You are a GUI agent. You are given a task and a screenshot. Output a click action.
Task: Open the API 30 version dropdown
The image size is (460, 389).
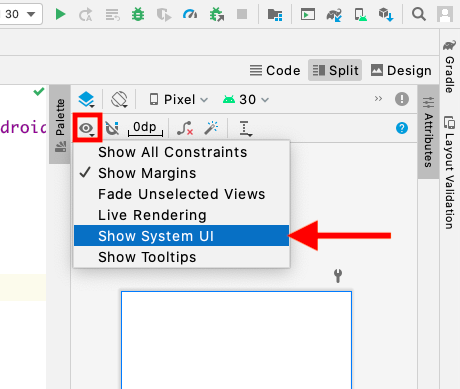tap(246, 99)
